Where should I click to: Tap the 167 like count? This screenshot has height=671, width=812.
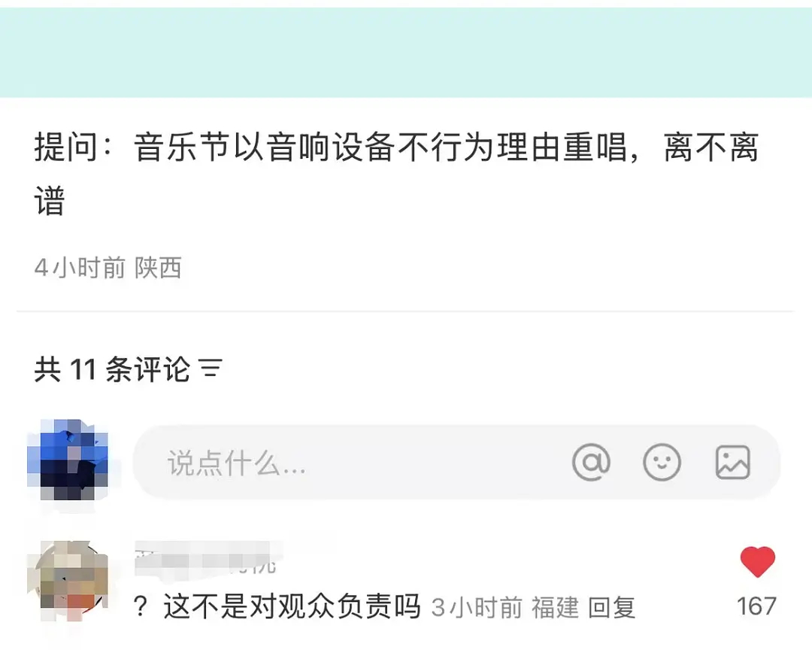pyautogui.click(x=757, y=606)
